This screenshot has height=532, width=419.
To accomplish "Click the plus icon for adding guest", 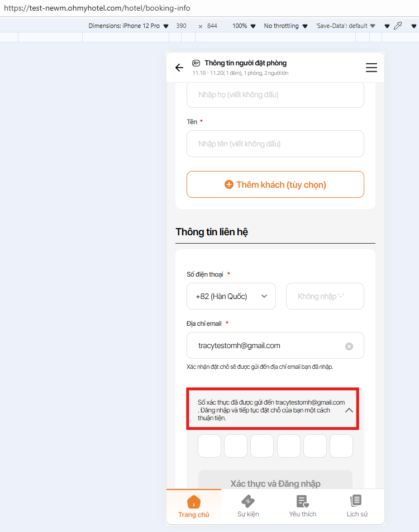I will (228, 184).
